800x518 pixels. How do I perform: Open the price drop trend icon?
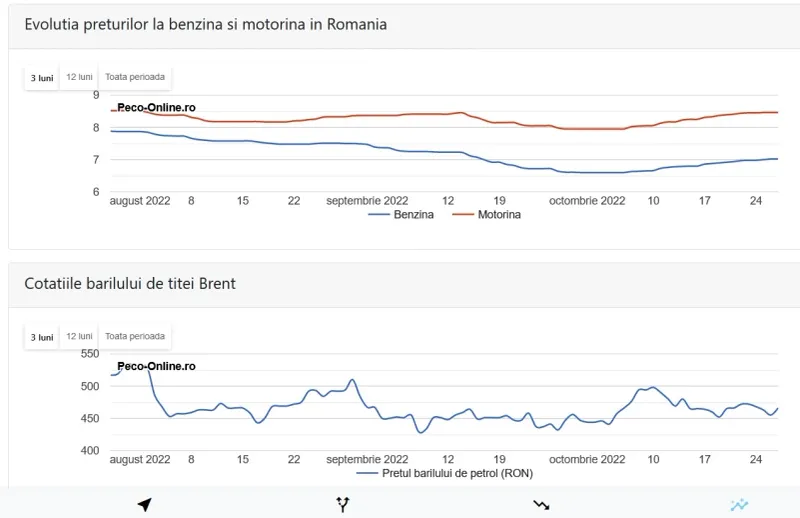[541, 505]
